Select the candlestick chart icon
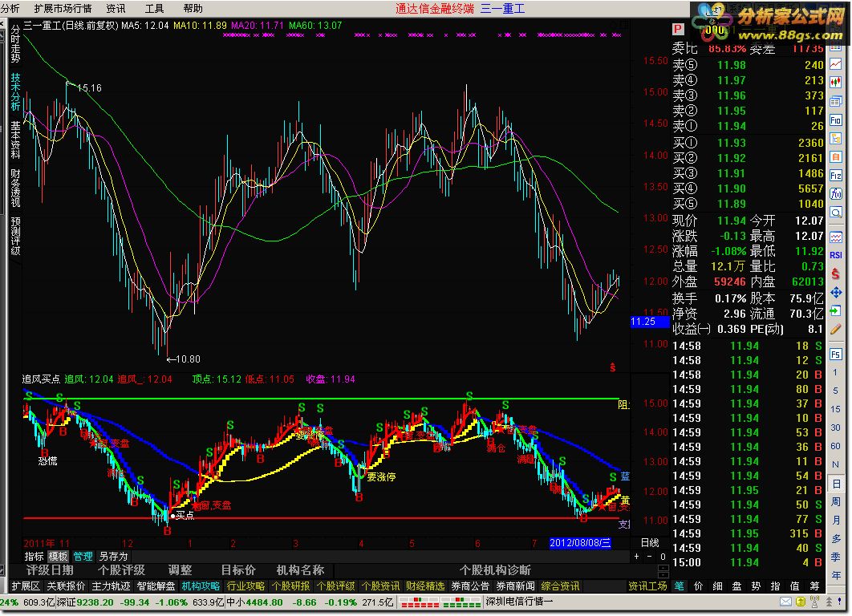The height and width of the screenshot is (616, 852). 836,83
